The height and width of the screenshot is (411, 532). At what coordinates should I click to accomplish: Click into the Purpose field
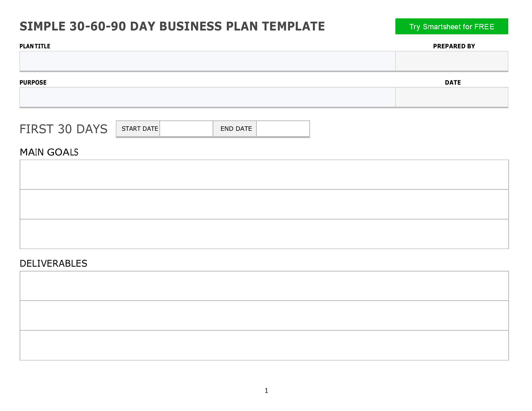[x=207, y=97]
